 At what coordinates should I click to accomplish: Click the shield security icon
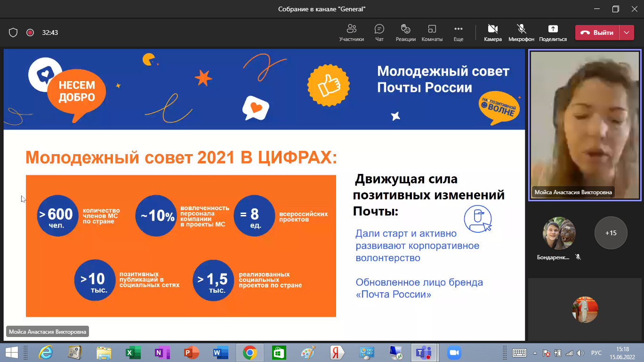pos(13,33)
